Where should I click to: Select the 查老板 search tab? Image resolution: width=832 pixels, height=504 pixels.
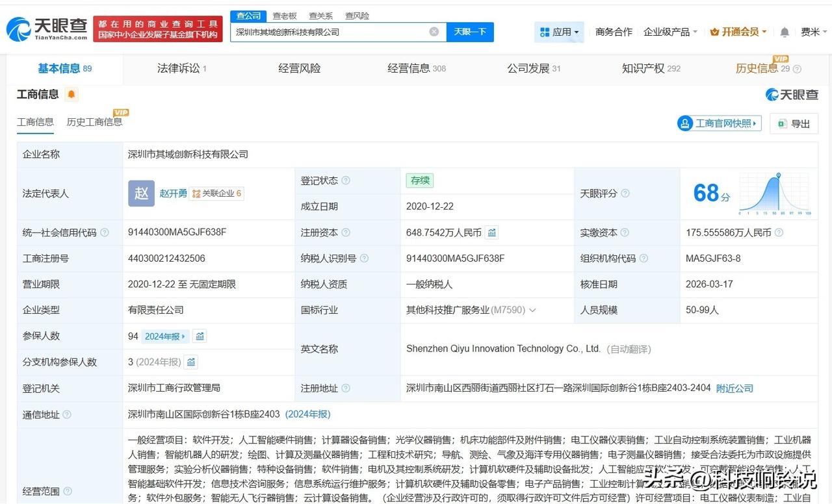(x=285, y=16)
